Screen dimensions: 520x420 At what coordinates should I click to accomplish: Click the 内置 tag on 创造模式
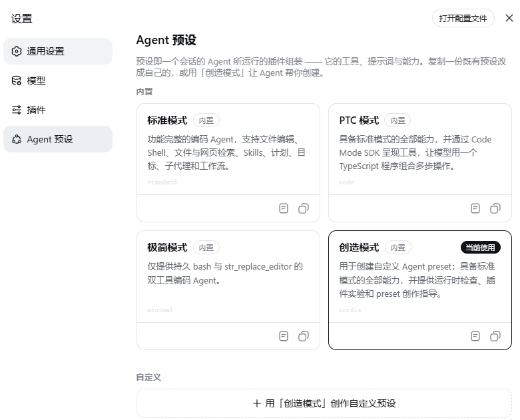click(398, 248)
